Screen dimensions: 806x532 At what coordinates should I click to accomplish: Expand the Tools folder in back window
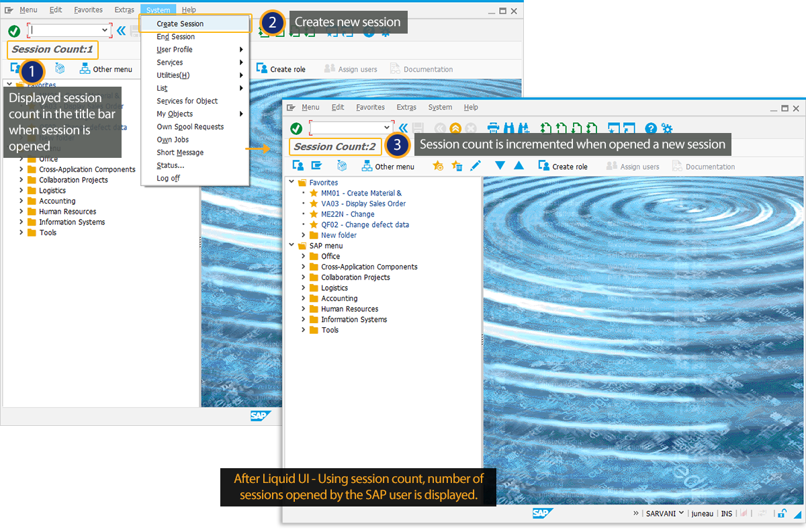[21, 232]
